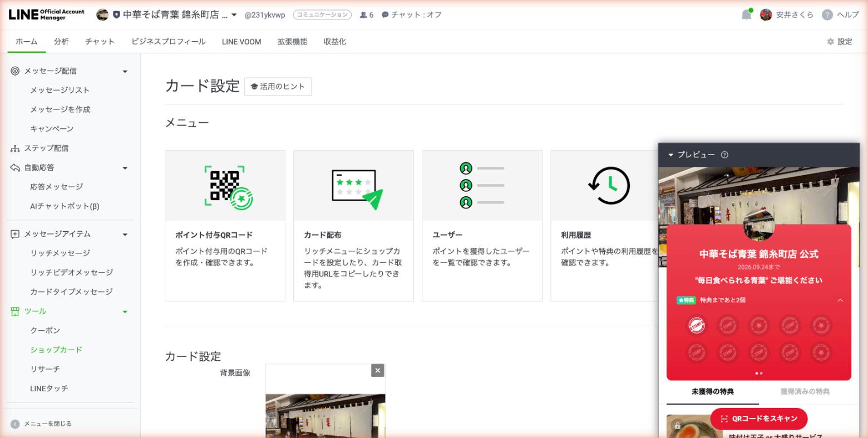The width and height of the screenshot is (868, 438).
Task: Click the preview panel help question mark
Action: click(x=724, y=155)
